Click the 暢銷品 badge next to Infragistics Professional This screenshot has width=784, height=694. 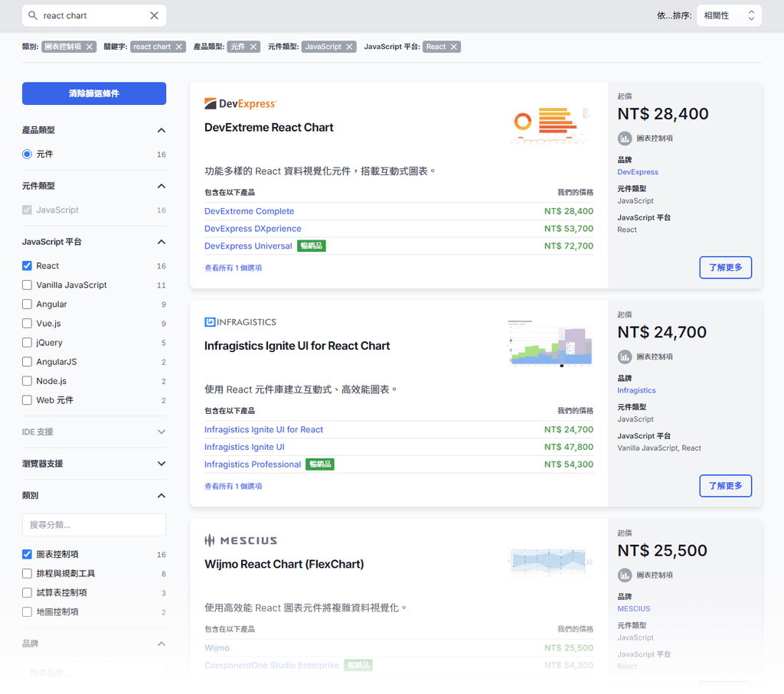click(x=320, y=464)
